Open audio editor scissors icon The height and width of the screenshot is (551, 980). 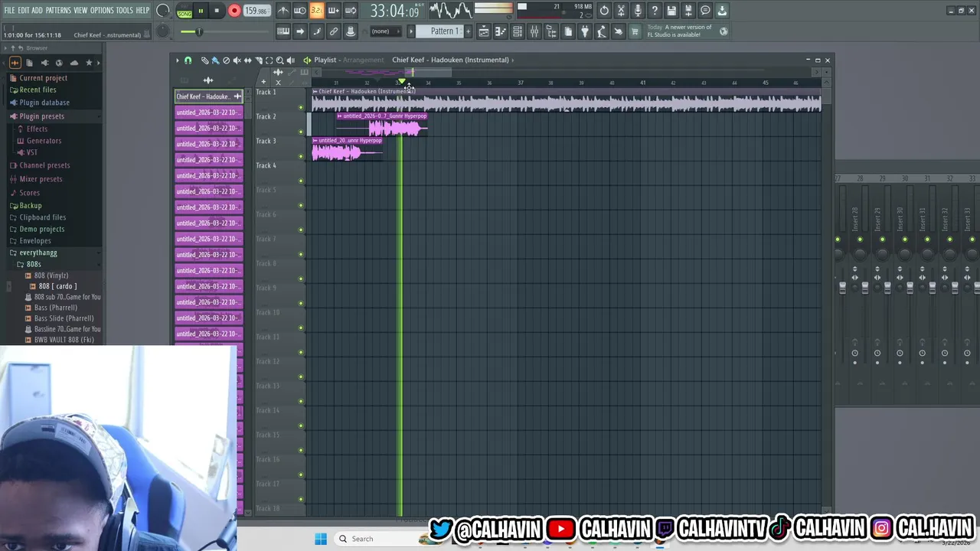coord(621,11)
